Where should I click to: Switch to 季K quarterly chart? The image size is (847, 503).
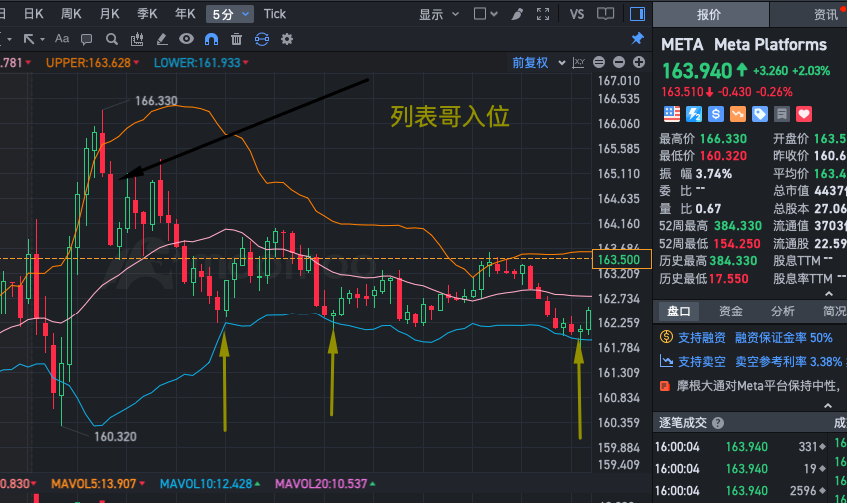pyautogui.click(x=147, y=14)
